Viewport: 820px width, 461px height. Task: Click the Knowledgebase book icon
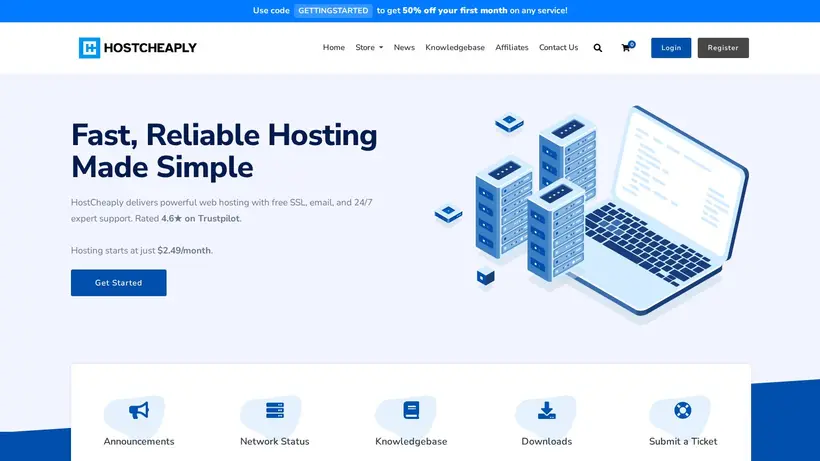[x=411, y=410]
